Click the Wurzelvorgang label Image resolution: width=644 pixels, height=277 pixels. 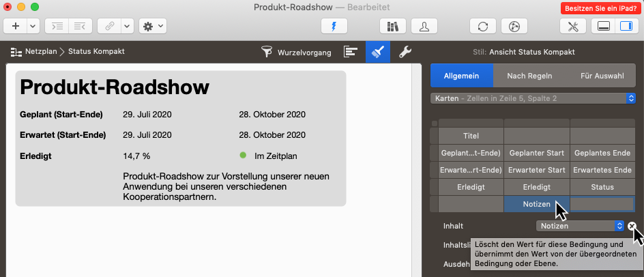click(x=304, y=53)
